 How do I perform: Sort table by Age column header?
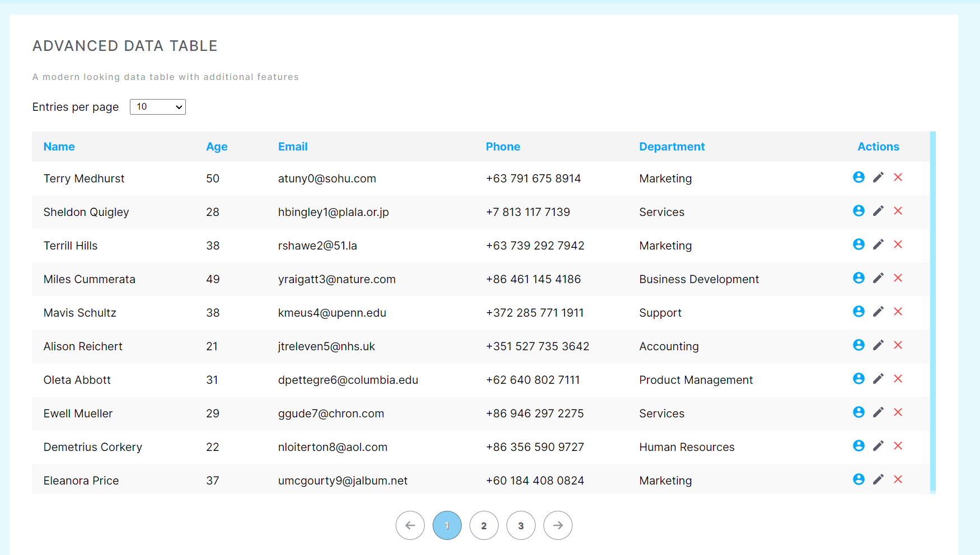pyautogui.click(x=217, y=147)
